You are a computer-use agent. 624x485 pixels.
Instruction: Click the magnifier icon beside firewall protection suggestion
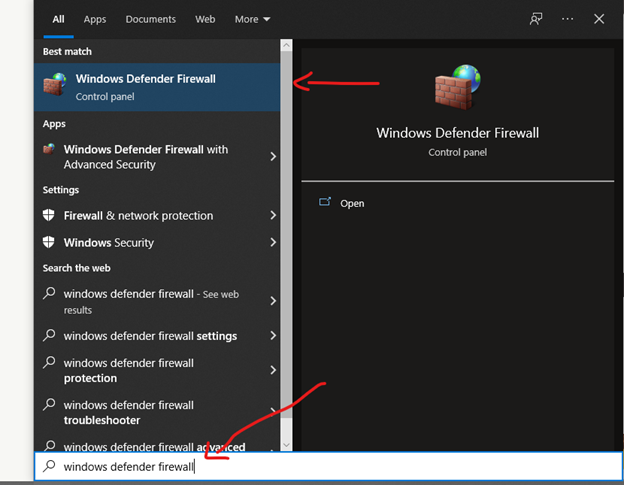(x=49, y=362)
